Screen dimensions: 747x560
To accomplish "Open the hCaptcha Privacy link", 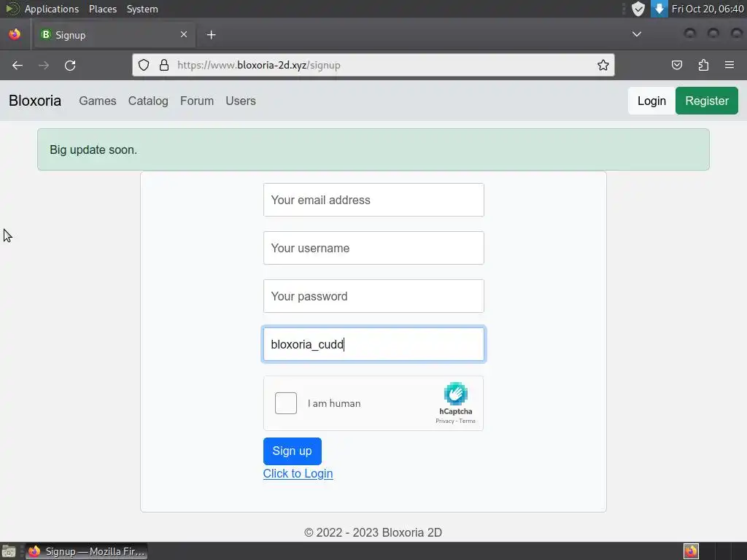I will click(444, 421).
